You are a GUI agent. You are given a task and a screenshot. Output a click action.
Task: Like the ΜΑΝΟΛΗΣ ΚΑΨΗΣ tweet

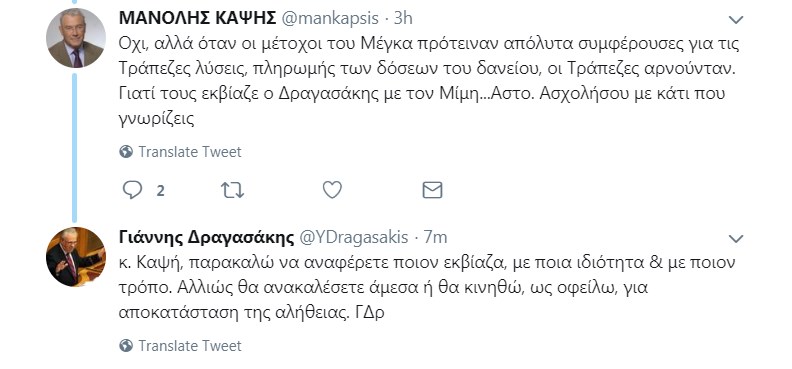click(332, 190)
